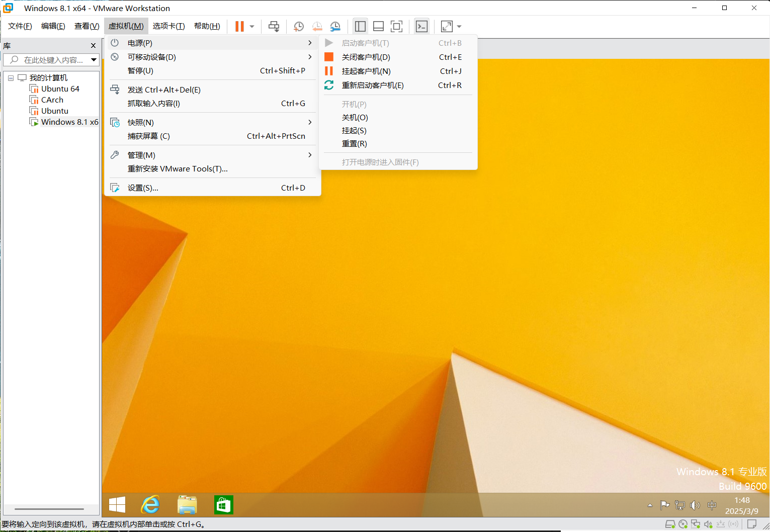Screen dimensions: 770x532
Task: Open the 文件(F) menu
Action: 20,26
